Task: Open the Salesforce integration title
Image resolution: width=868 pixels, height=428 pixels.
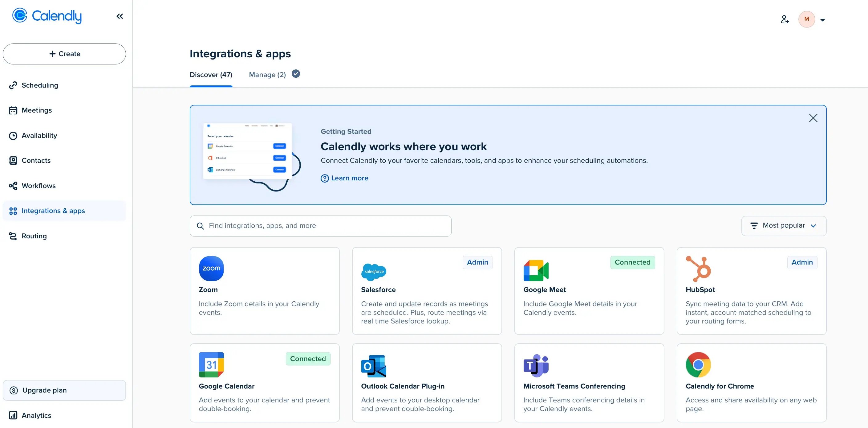Action: coord(378,290)
